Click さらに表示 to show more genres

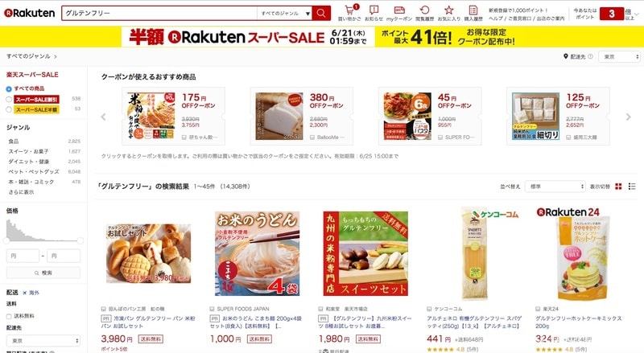click(22, 191)
